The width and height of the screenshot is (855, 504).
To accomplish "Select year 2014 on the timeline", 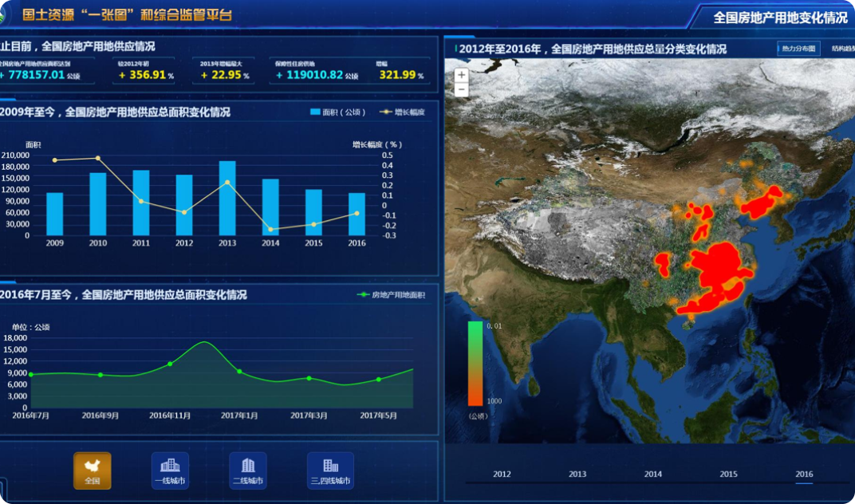I will 653,474.
